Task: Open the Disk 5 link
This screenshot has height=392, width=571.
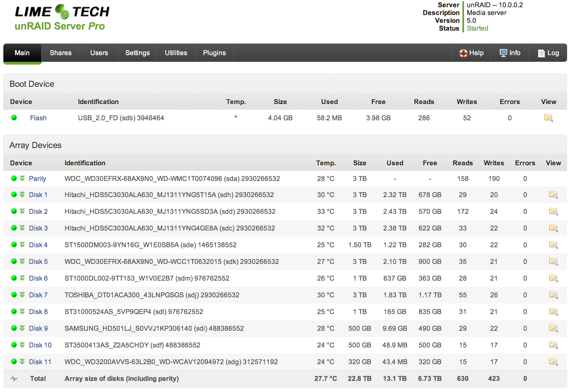Action: (x=38, y=261)
